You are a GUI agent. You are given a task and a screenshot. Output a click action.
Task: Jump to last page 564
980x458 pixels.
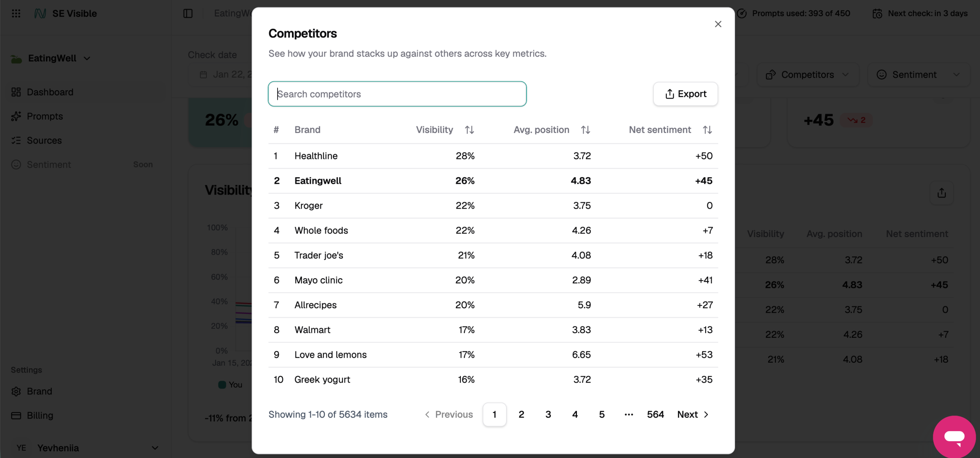[x=655, y=414]
